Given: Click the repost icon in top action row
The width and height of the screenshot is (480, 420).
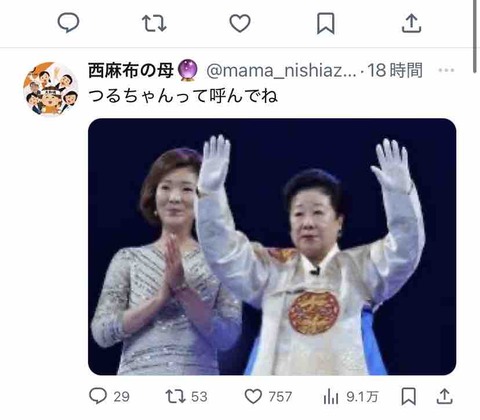Looking at the screenshot, I should click(154, 23).
